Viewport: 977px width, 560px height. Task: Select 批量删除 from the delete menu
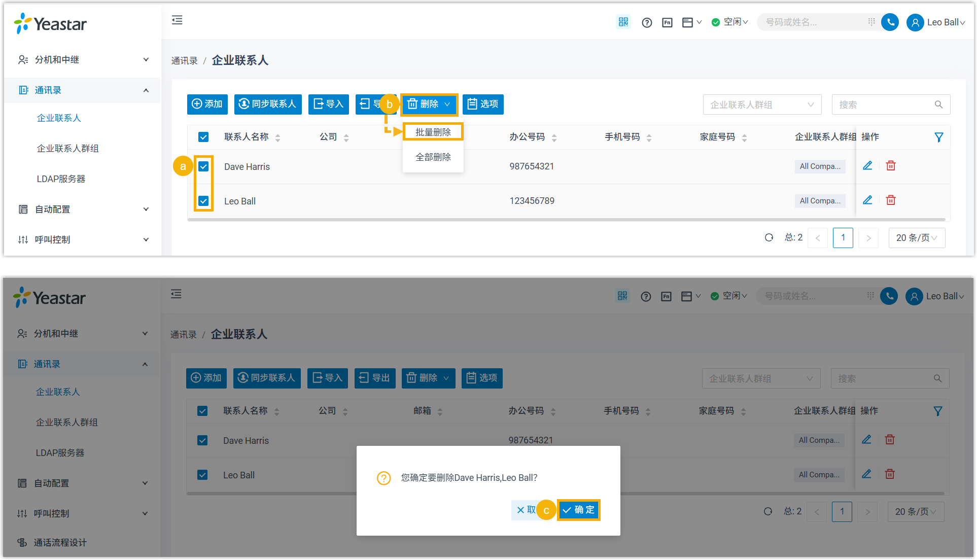point(433,132)
